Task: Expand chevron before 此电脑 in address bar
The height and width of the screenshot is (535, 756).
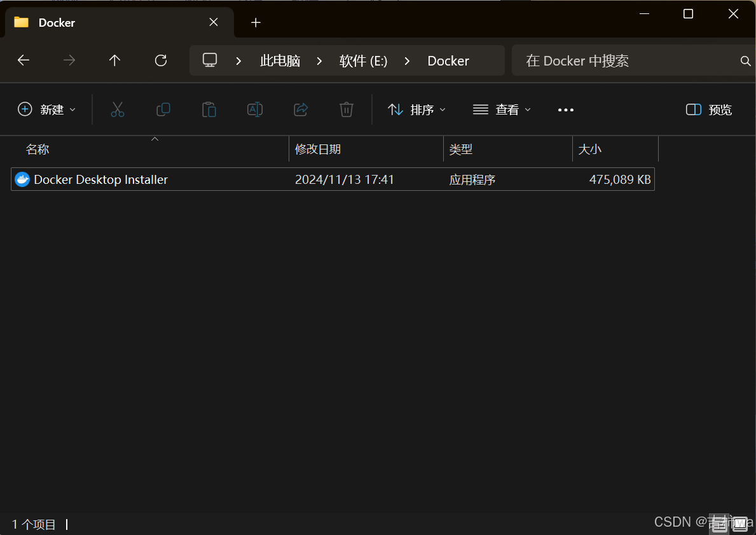Action: 238,61
